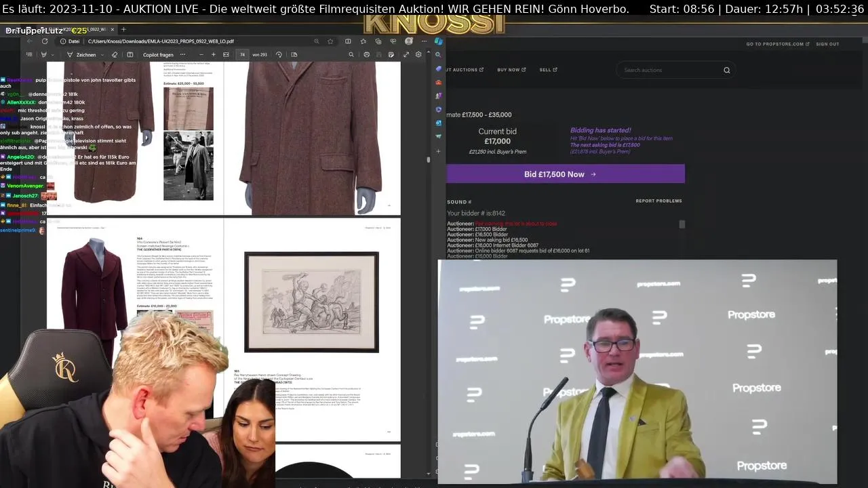Open split screen view in Edge
Viewport: 868px width, 488px height.
[348, 41]
